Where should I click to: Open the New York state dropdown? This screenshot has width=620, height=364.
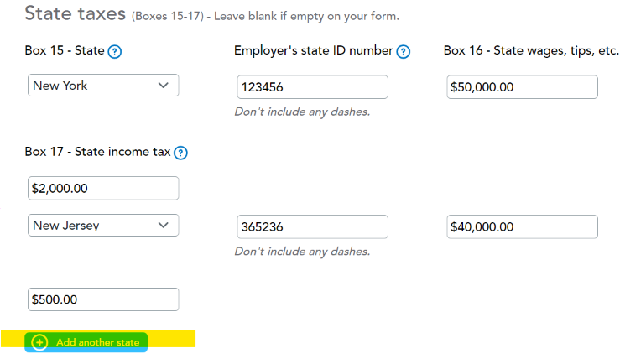coord(103,86)
